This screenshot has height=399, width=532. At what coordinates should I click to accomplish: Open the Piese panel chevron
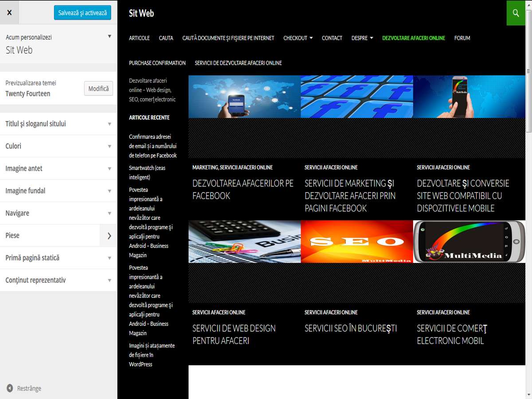(x=109, y=235)
